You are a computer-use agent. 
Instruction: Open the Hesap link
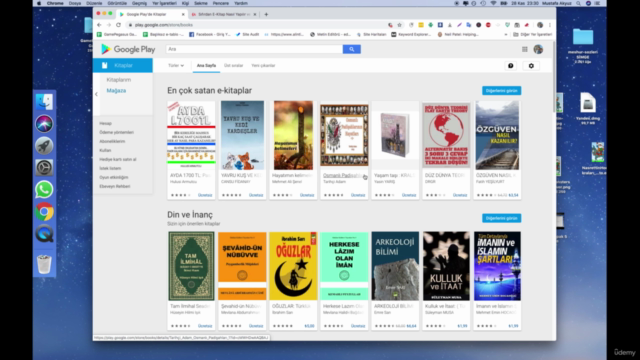tap(105, 123)
